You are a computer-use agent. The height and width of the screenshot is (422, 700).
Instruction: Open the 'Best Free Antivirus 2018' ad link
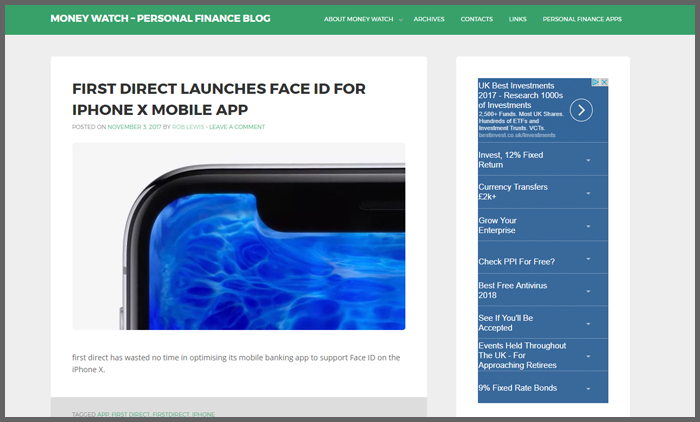(512, 290)
